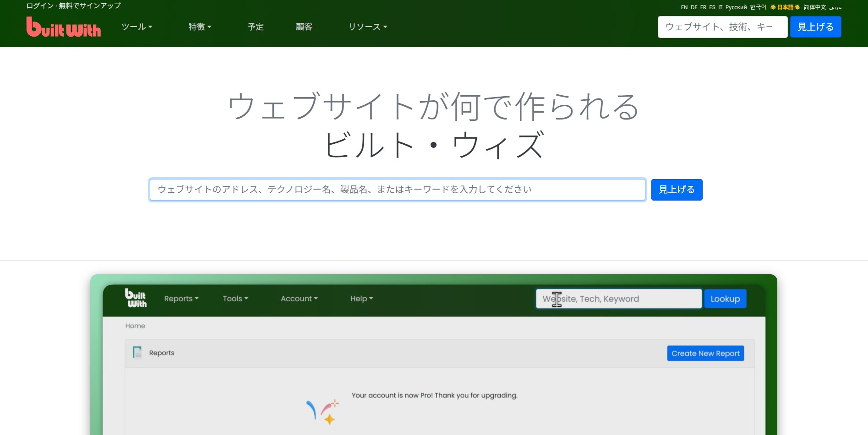Focus the main website address search field
Screen dimensions: 868x435
397,190
